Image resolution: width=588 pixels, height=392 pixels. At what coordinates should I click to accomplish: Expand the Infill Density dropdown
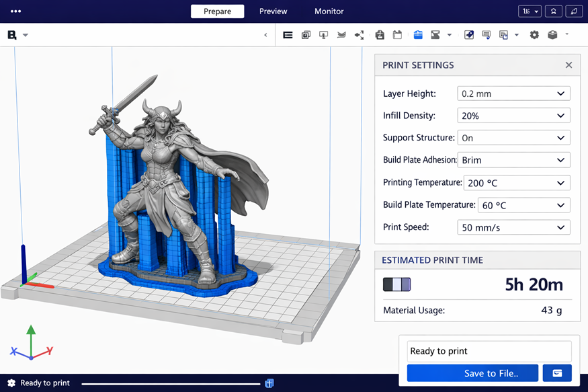tap(513, 116)
